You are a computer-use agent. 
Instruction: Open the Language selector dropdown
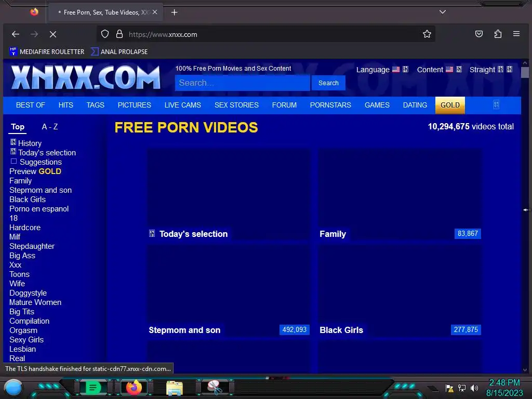tap(382, 70)
